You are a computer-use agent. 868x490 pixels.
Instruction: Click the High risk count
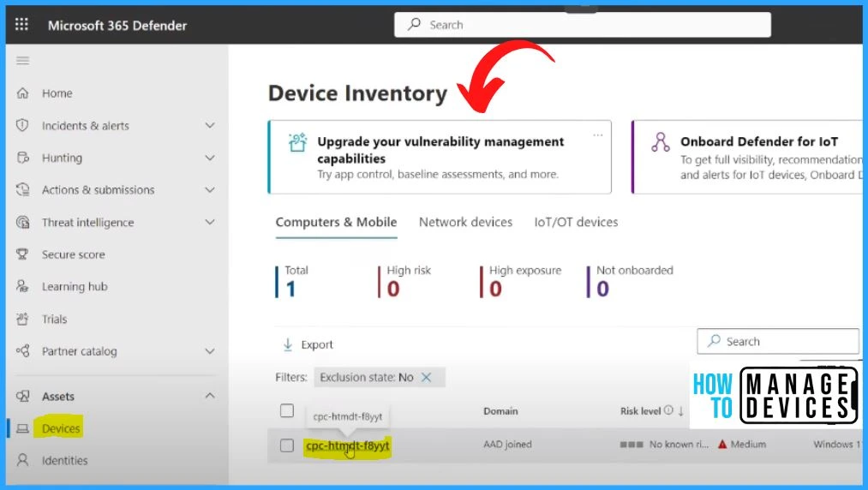[404, 282]
